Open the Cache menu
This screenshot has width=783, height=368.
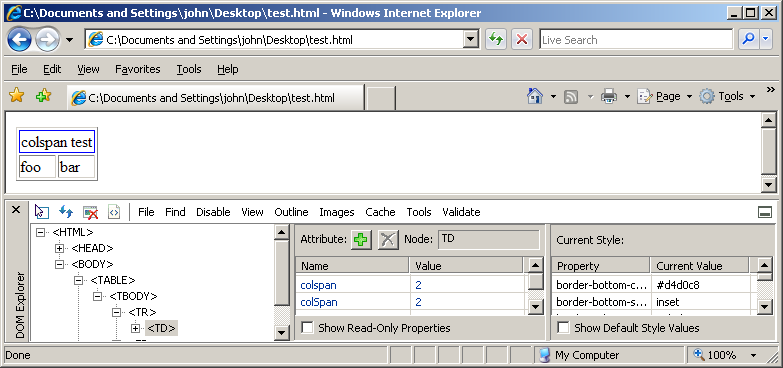tap(381, 212)
